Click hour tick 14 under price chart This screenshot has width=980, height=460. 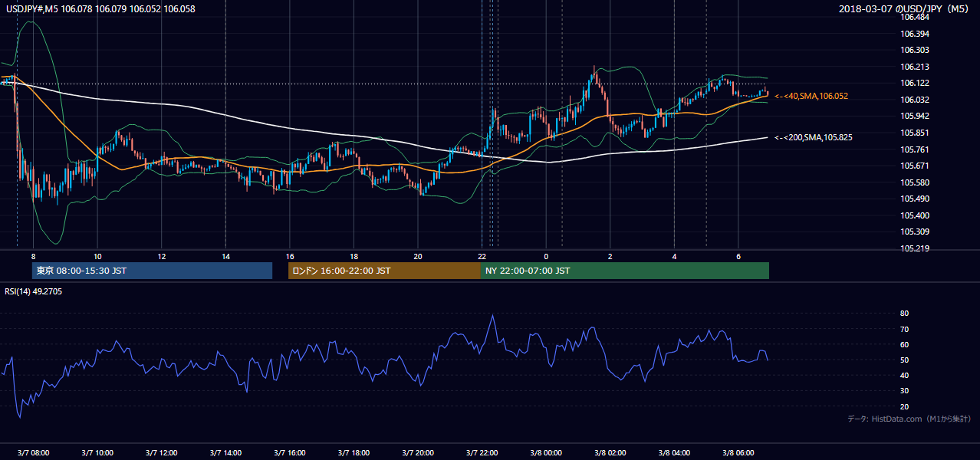225,256
